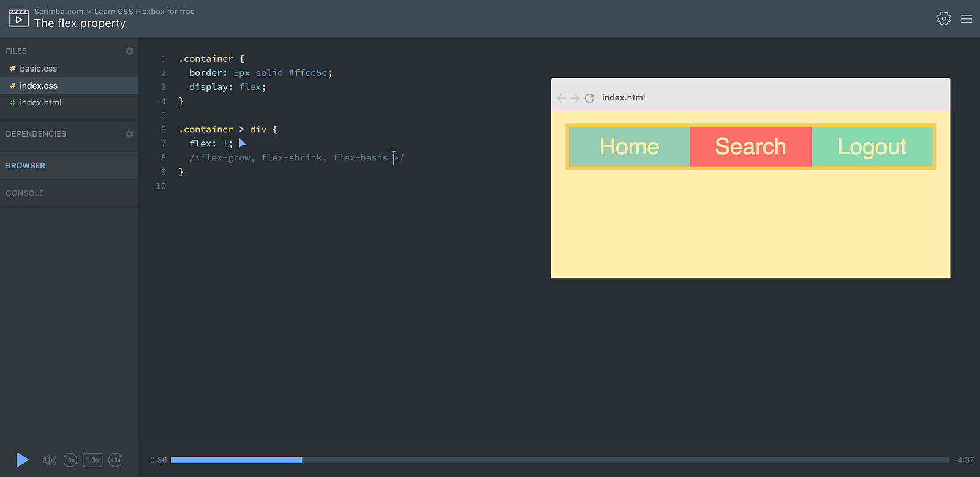Open the hamburger menu icon
The image size is (980, 477).
[x=967, y=19]
